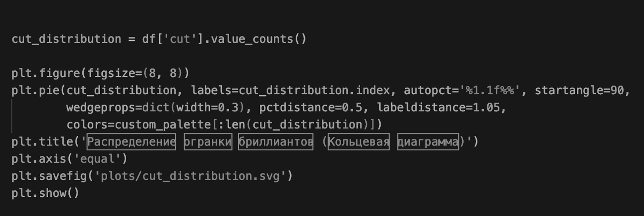644x216 pixels.
Task: Click the autopct format string '%1.1f%%'
Action: (x=489, y=90)
